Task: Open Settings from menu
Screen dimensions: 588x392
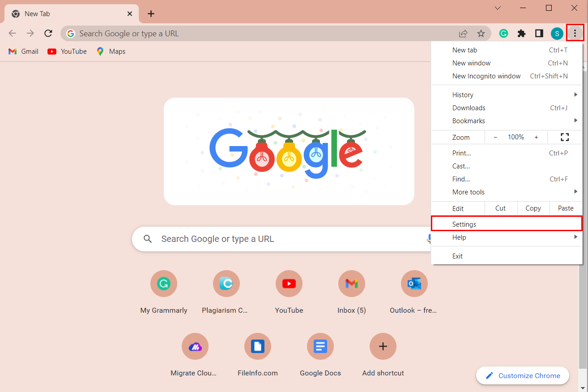Action: [x=507, y=224]
